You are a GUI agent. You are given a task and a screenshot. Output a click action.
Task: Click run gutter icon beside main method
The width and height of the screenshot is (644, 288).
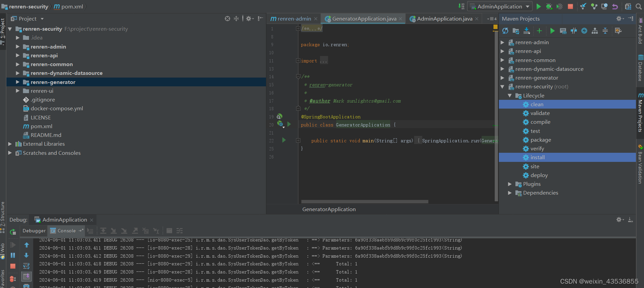coord(284,140)
